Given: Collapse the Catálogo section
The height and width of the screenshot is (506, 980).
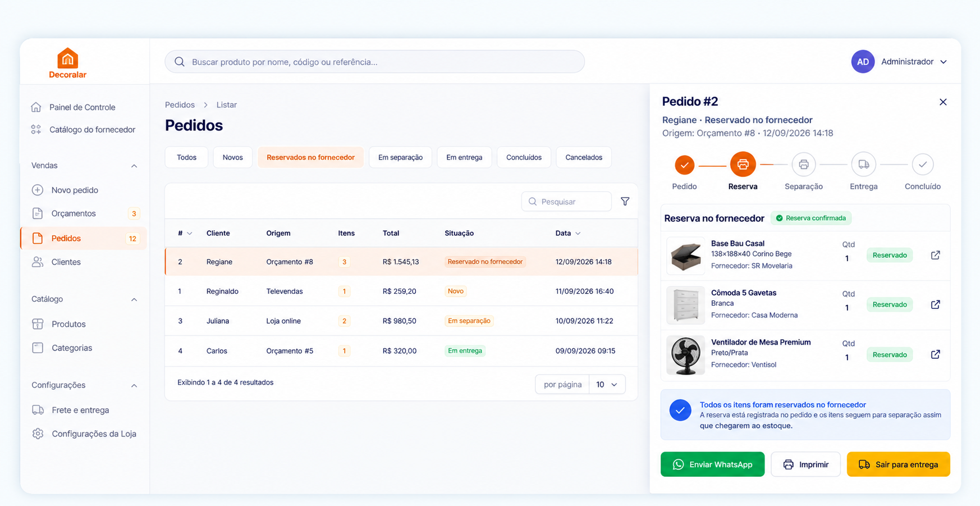Looking at the screenshot, I should tap(134, 299).
